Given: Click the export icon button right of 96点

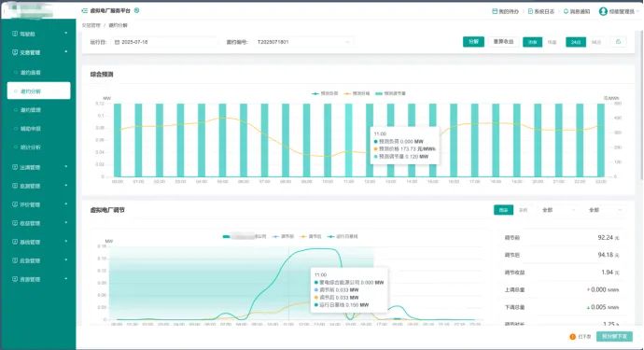Looking at the screenshot, I should click(x=618, y=42).
